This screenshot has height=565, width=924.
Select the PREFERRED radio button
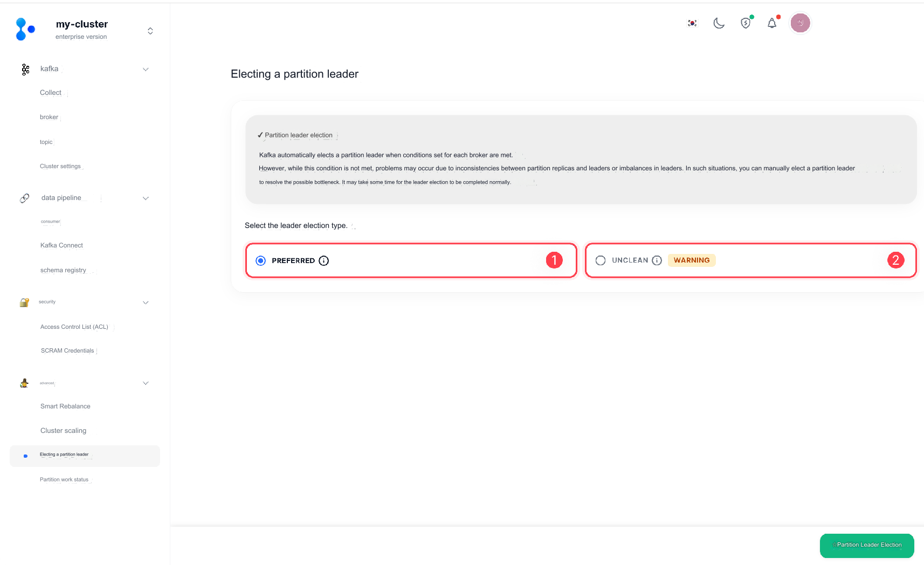[x=261, y=261]
